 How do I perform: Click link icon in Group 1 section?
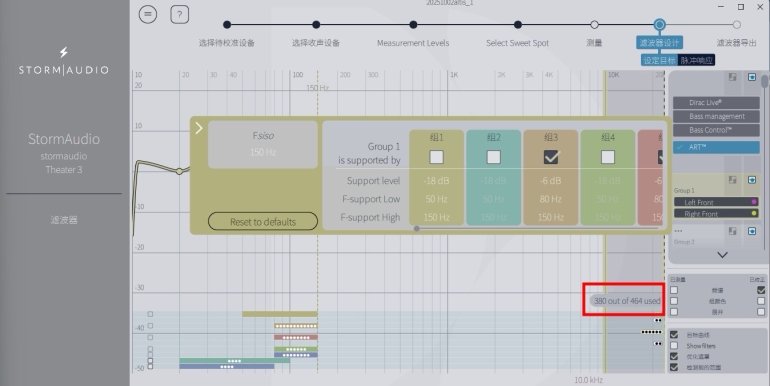pos(732,180)
